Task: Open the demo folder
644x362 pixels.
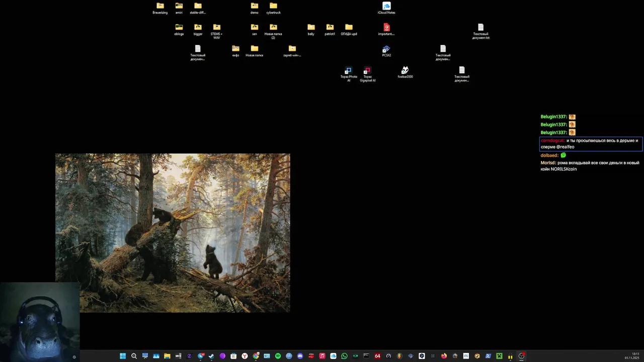Action: click(255, 8)
